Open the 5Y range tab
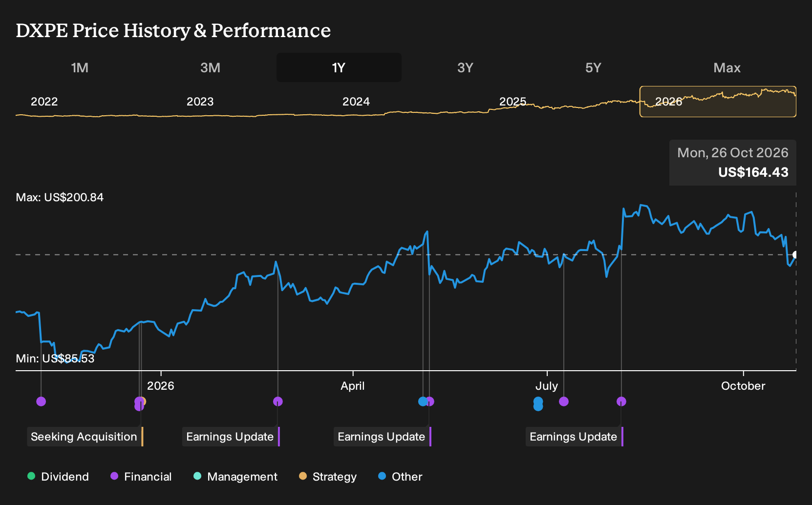Viewport: 812px width, 505px height. [593, 68]
